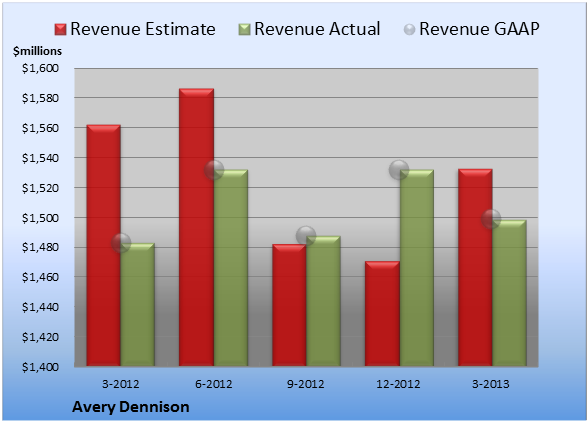Click the '$1,400' axis value
Image resolution: width=588 pixels, height=422 pixels.
click(x=40, y=367)
